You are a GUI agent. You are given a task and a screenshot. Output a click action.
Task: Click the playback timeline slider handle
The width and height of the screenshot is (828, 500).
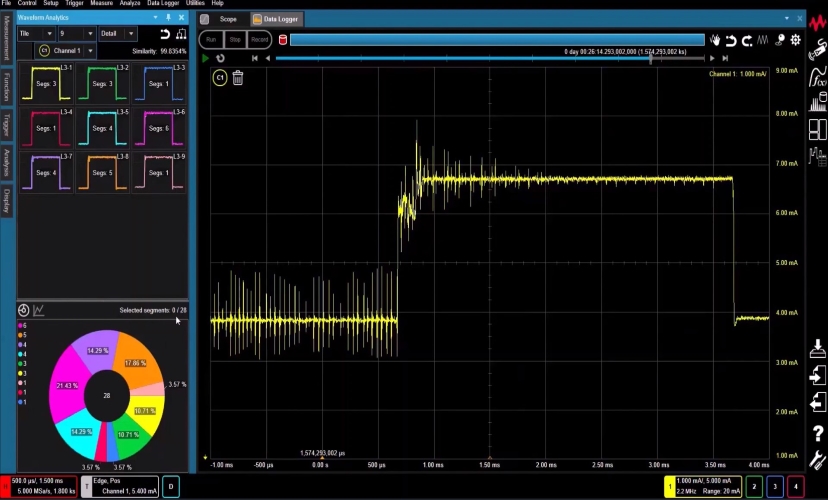click(x=652, y=58)
